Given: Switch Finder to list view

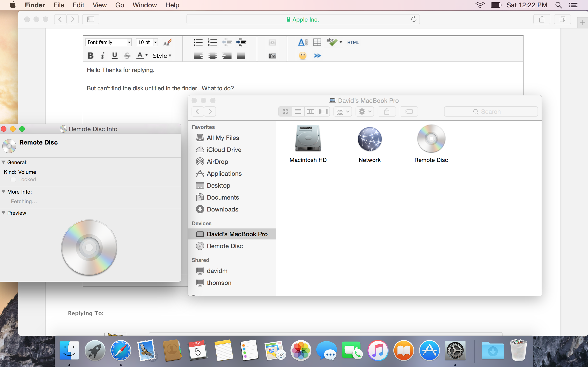Looking at the screenshot, I should coord(298,111).
